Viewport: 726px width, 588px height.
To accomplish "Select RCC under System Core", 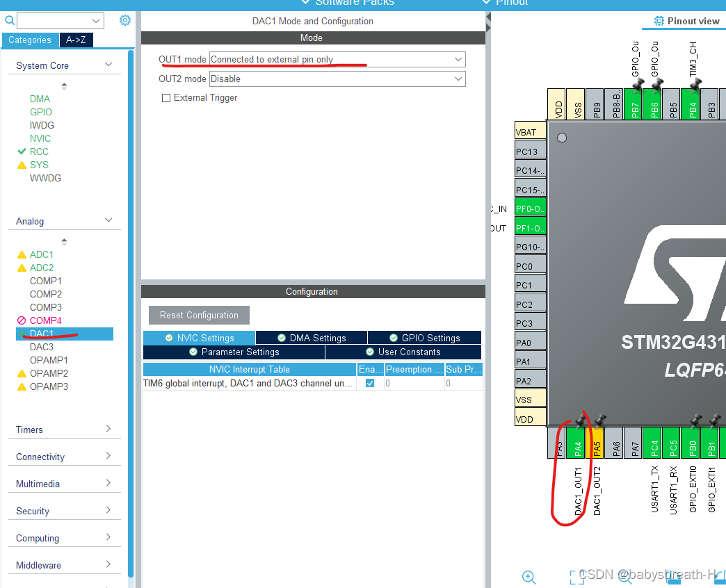I will [39, 152].
